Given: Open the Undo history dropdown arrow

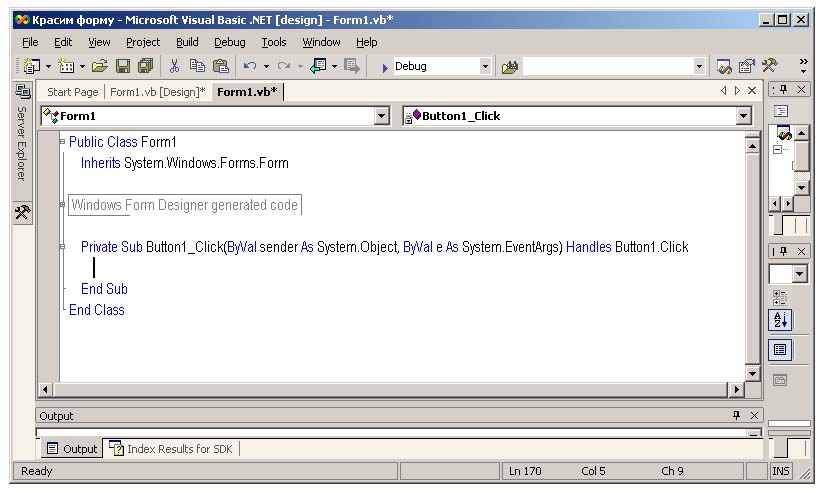Looking at the screenshot, I should click(266, 66).
